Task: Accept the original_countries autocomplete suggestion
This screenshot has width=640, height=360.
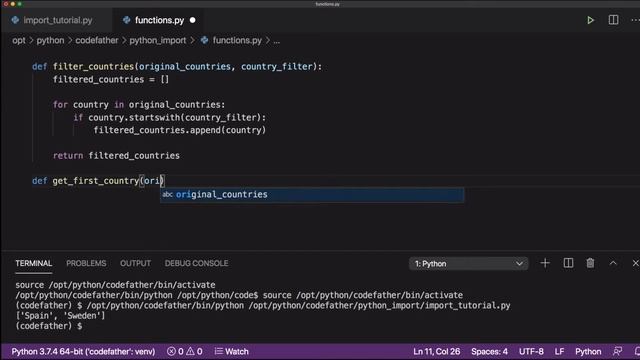Action: pyautogui.click(x=312, y=195)
